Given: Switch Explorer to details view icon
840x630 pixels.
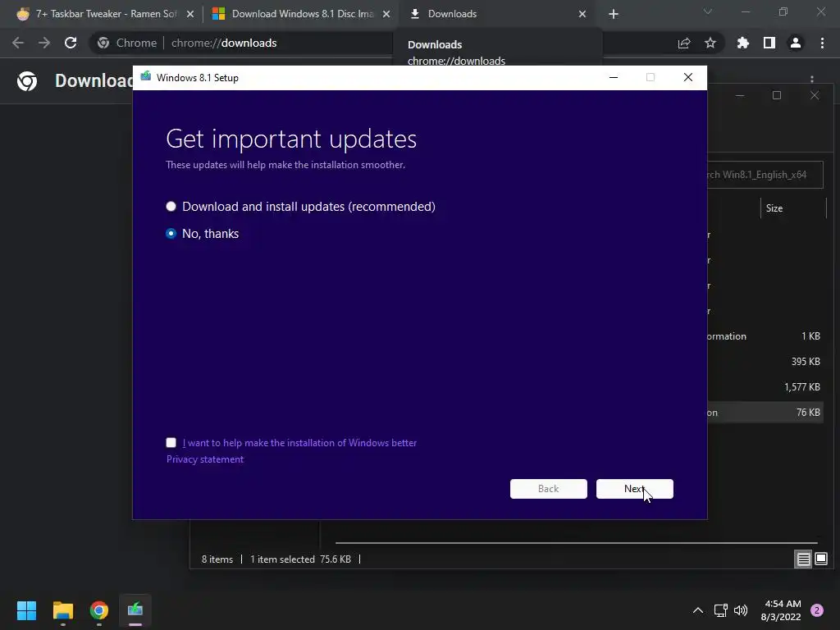Looking at the screenshot, I should (x=804, y=559).
